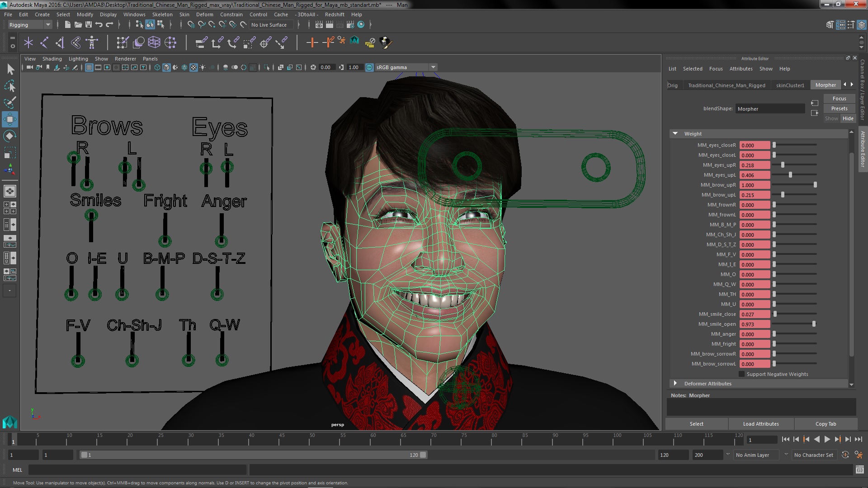This screenshot has width=868, height=488.
Task: Expand the Deformer Attributes section
Action: (675, 383)
